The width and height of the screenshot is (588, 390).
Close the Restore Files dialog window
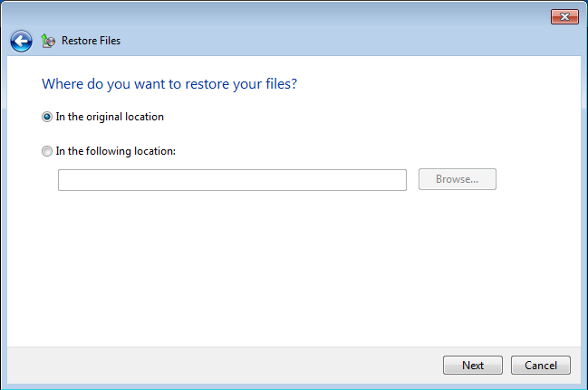(x=564, y=17)
